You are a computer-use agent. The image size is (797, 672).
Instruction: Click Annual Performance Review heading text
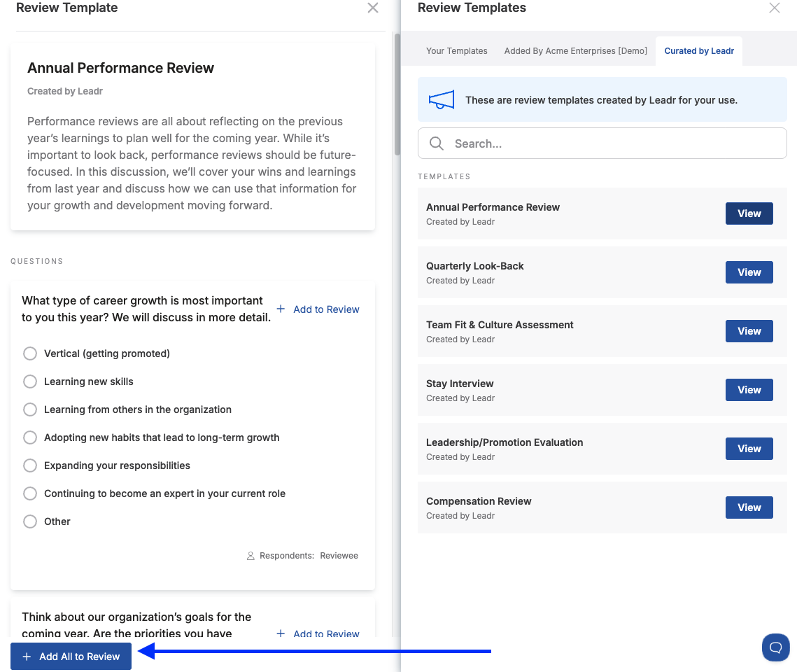coord(120,68)
